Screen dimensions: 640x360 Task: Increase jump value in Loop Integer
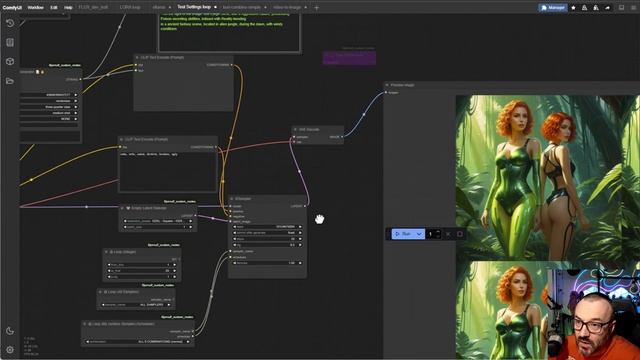tap(174, 277)
